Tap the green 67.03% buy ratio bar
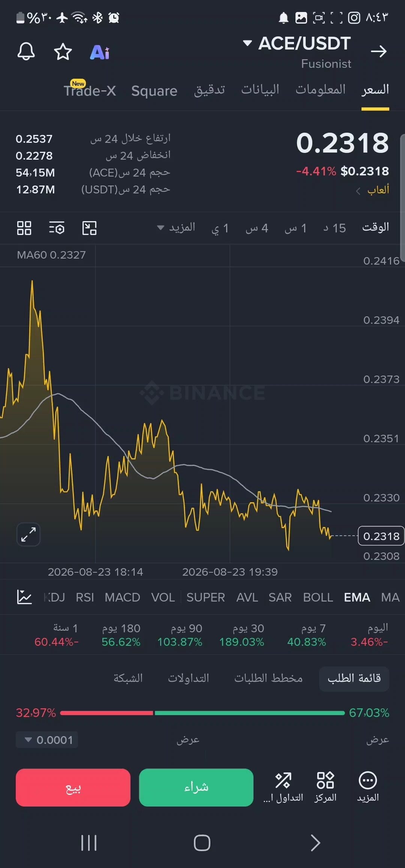The width and height of the screenshot is (405, 868). [250, 713]
